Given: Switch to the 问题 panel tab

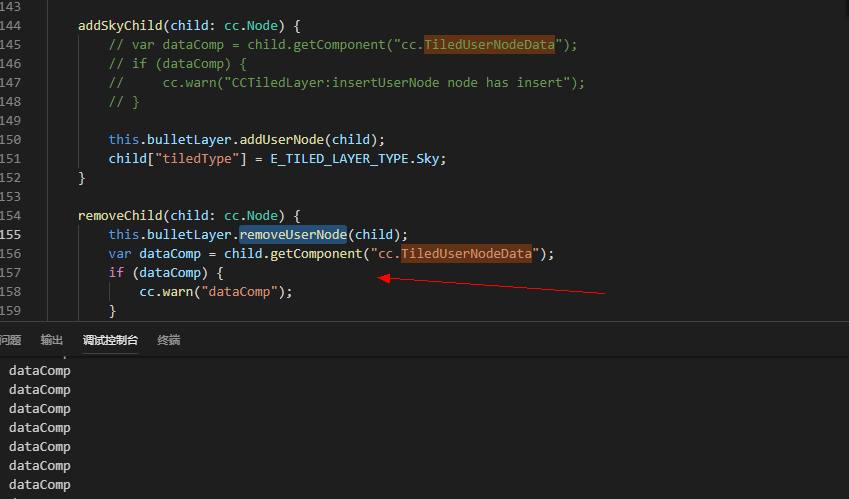Looking at the screenshot, I should click(x=10, y=340).
